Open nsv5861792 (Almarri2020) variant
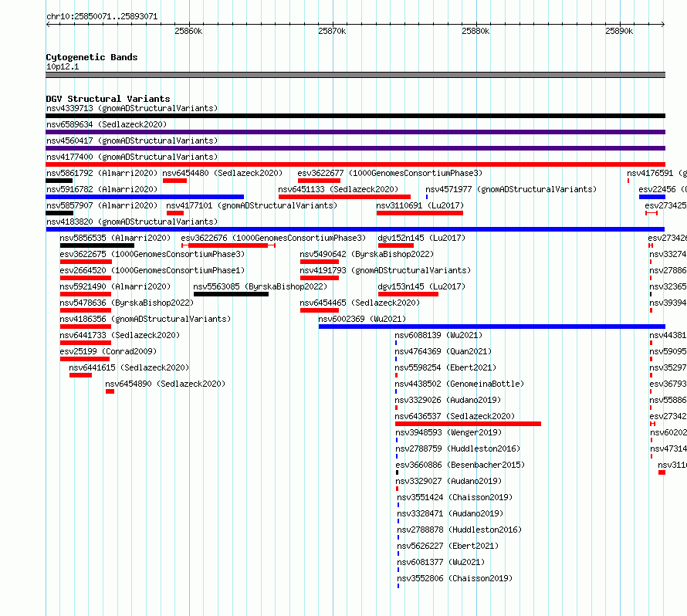Image resolution: width=687 pixels, height=616 pixels. 102,173
